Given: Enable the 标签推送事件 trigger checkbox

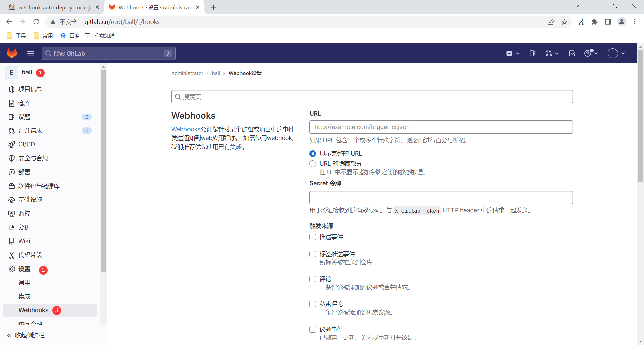Looking at the screenshot, I should 313,254.
